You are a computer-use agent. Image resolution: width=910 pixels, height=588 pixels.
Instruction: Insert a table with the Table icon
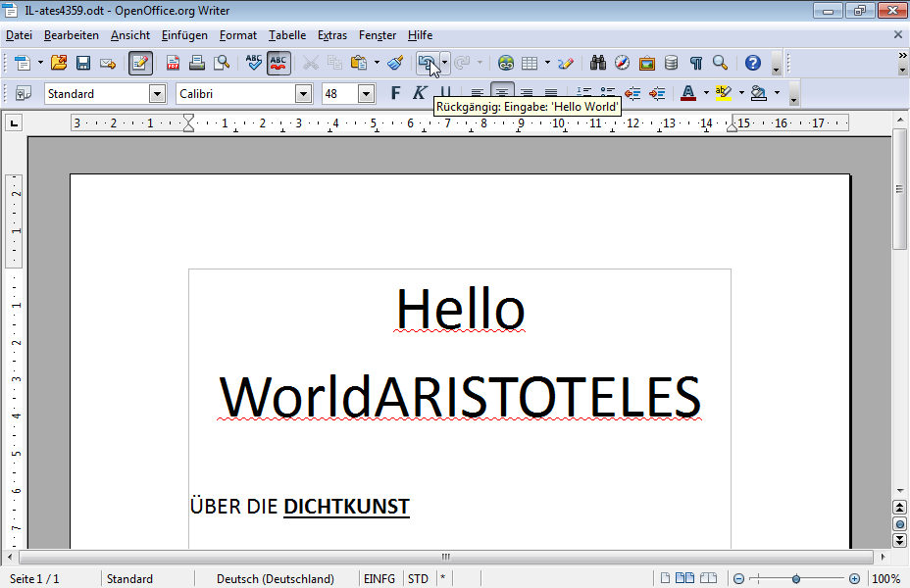pos(530,63)
